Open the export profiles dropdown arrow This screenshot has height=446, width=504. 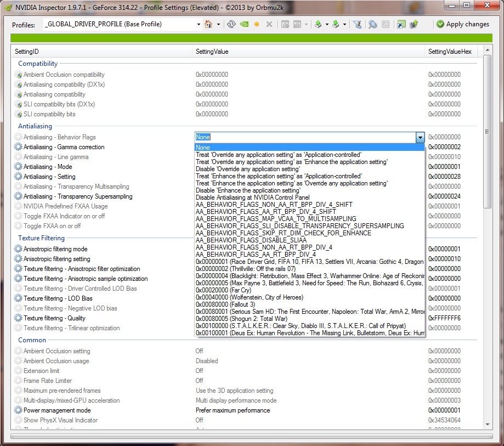[327, 25]
